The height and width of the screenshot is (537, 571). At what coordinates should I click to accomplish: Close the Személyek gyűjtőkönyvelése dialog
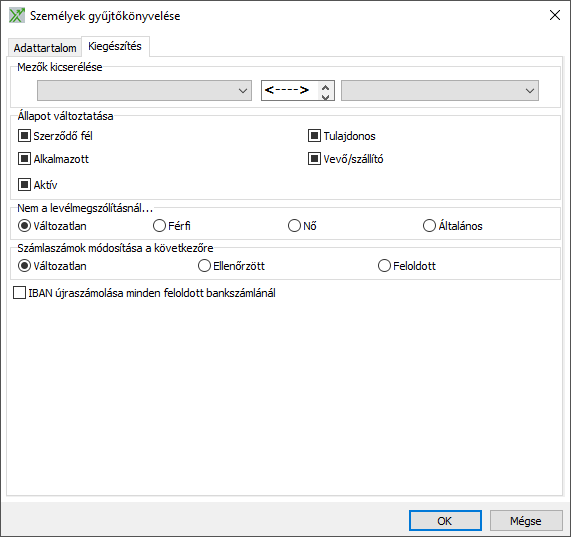click(555, 15)
